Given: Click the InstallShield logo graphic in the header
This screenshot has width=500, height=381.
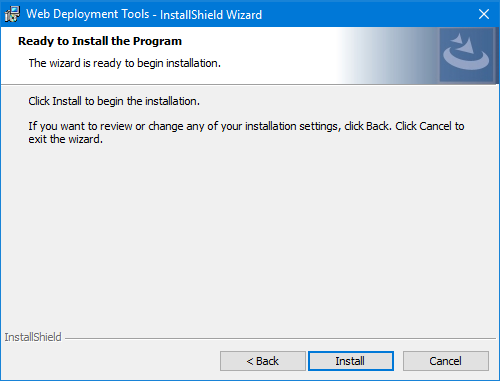Looking at the screenshot, I should pos(466,55).
